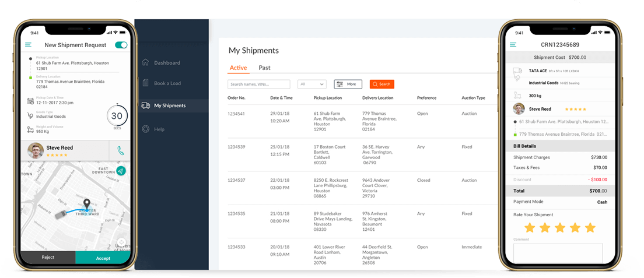Viewport: 644px width, 278px height.
Task: Click the Closed preference cell
Action: 423,180
